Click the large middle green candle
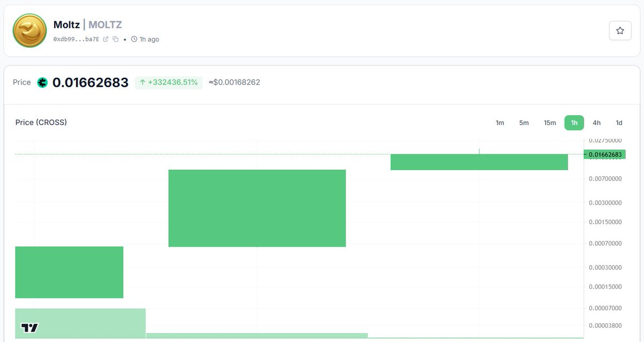644x342 pixels. 257,208
